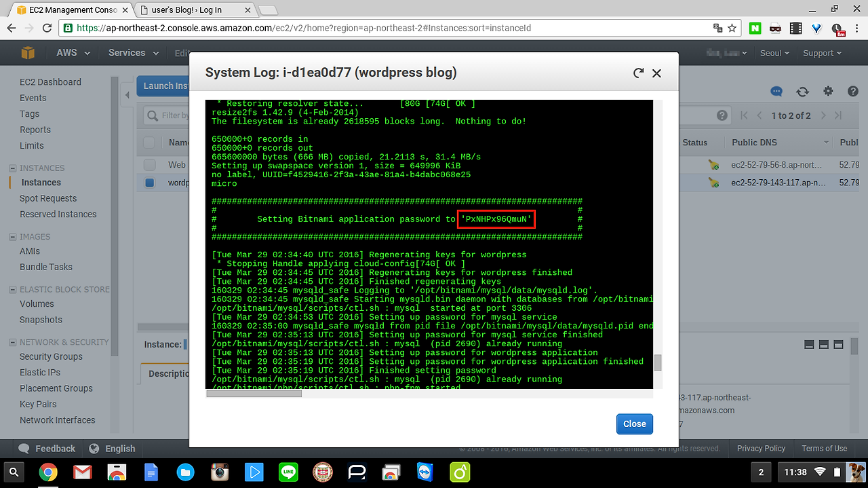Open the Support dropdown menu
The height and width of the screenshot is (488, 868).
click(x=821, y=53)
